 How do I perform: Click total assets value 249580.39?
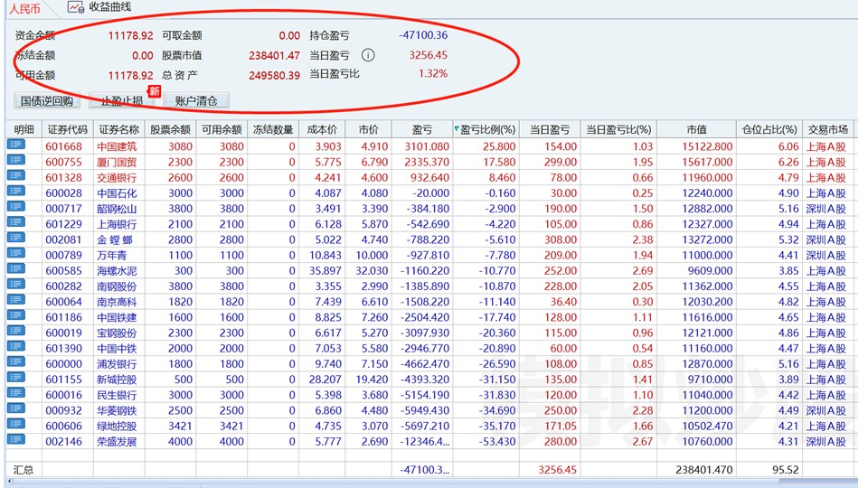coord(274,75)
